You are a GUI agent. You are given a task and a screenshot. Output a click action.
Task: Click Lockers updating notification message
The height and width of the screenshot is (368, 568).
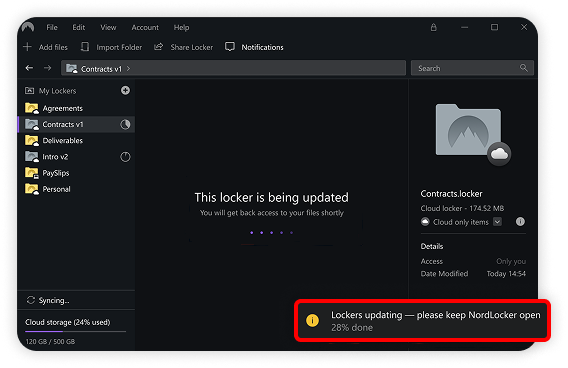pyautogui.click(x=435, y=315)
